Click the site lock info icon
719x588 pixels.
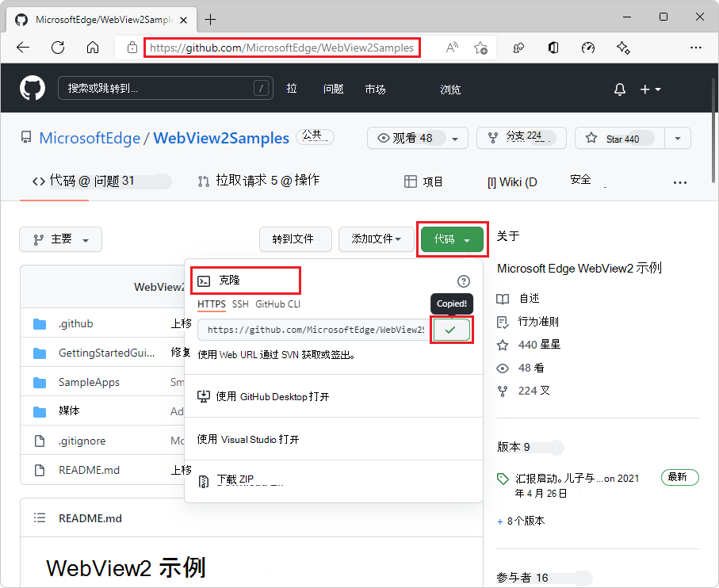coord(132,48)
